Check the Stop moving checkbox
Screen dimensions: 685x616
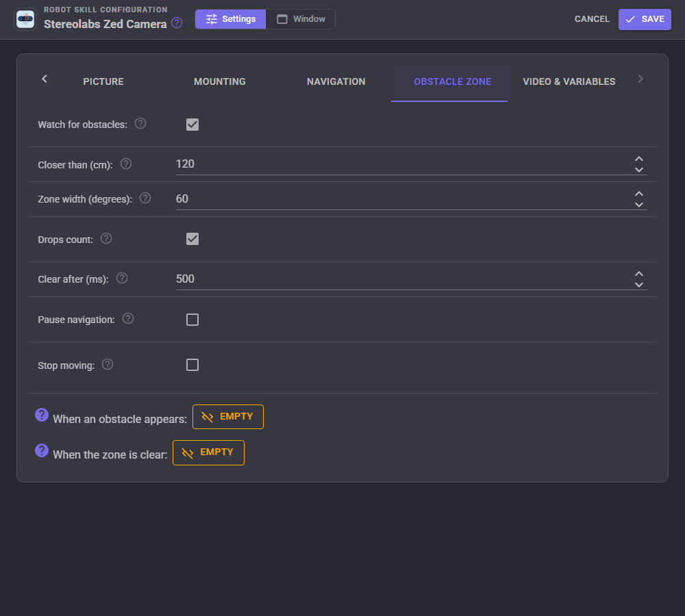(x=192, y=365)
